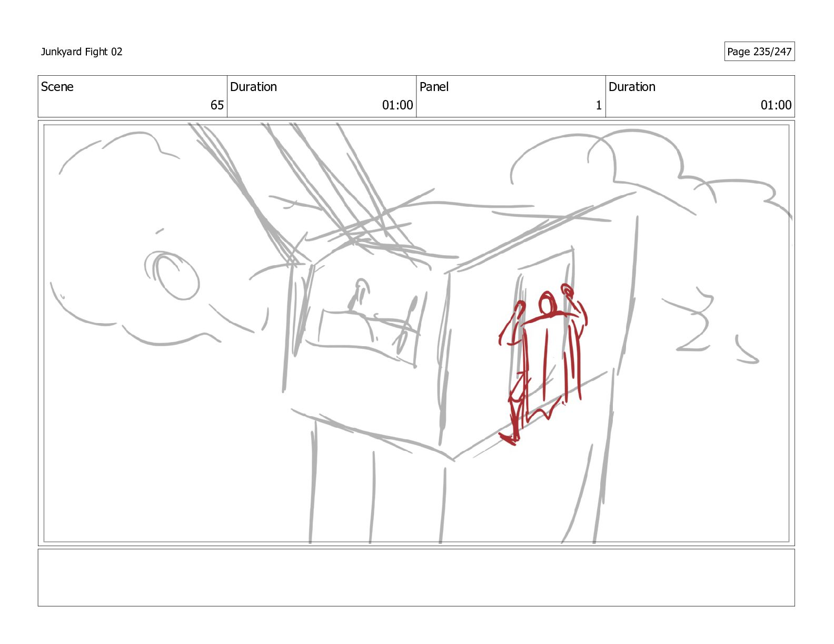Viewport: 834px width, 644px height.
Task: Click the Panel duration value next to 1
Action: tap(776, 105)
